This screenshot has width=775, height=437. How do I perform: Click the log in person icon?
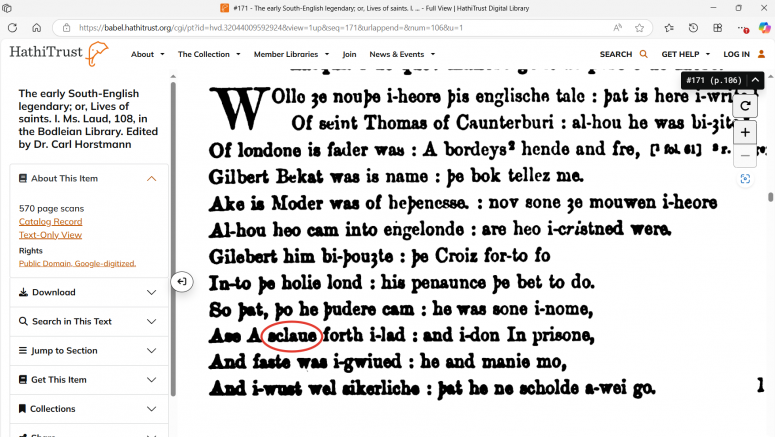coord(761,54)
